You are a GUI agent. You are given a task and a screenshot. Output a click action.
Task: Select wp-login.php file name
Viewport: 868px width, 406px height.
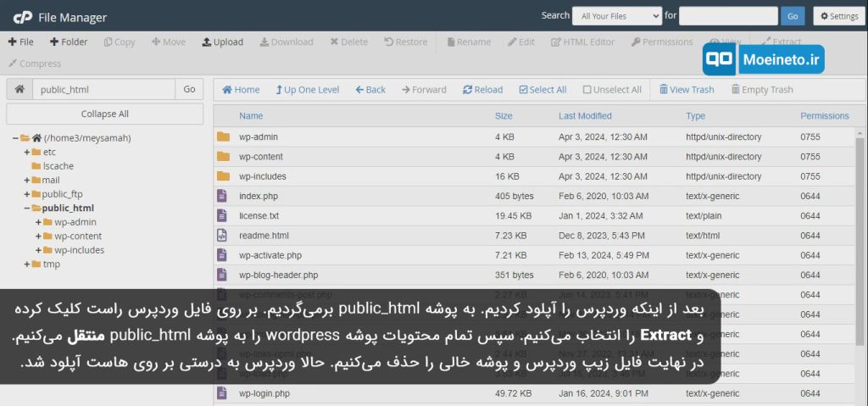(264, 394)
